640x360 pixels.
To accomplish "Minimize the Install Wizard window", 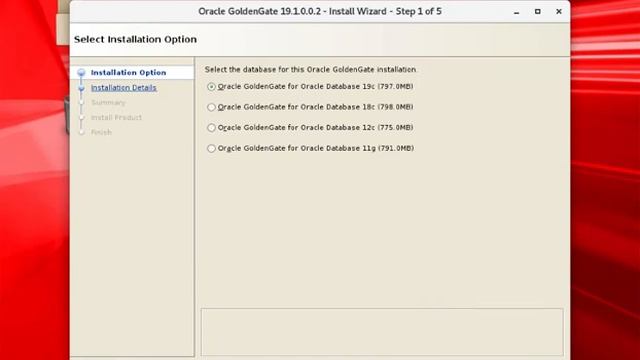I will point(516,12).
